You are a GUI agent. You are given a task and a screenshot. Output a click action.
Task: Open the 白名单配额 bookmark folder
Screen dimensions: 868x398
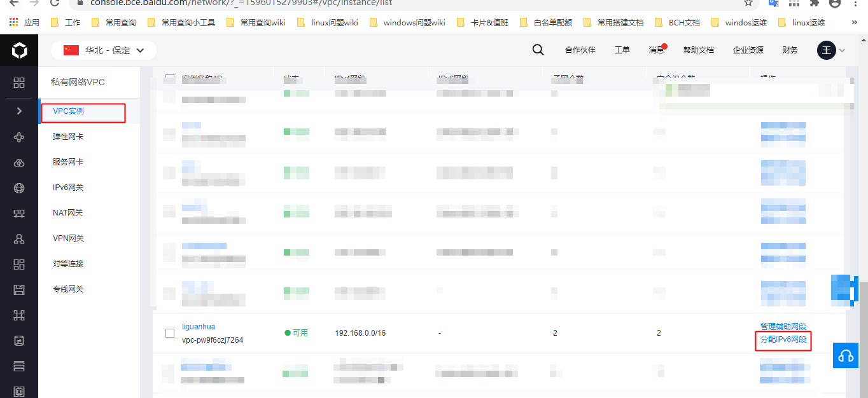[546, 22]
